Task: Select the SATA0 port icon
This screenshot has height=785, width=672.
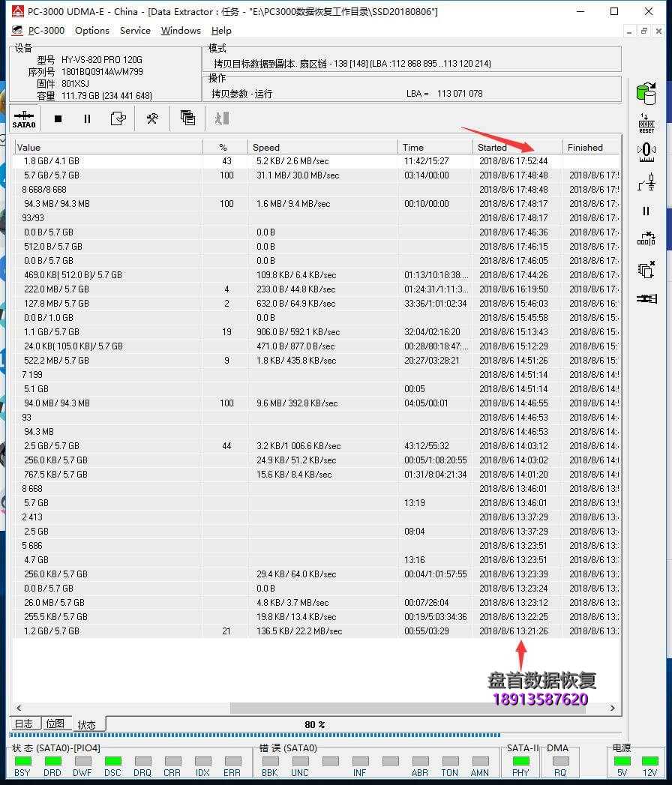Action: (x=24, y=118)
